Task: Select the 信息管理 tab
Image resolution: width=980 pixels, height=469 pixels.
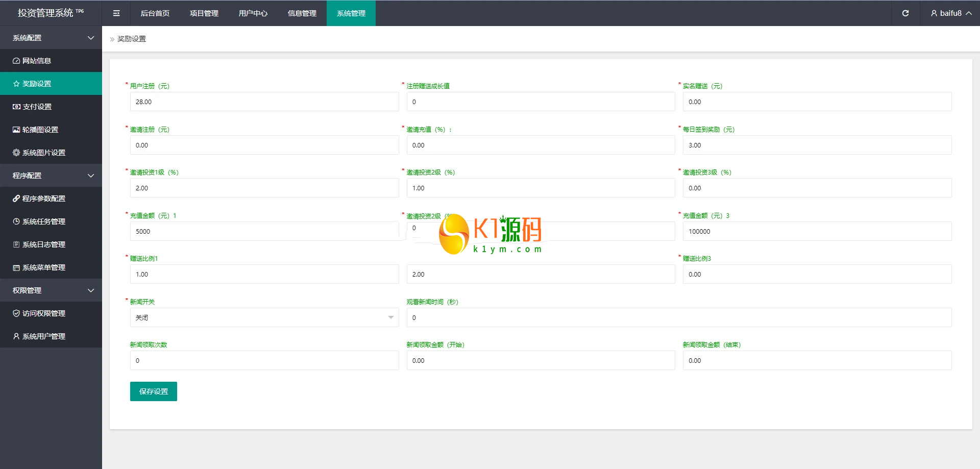Action: coord(302,13)
